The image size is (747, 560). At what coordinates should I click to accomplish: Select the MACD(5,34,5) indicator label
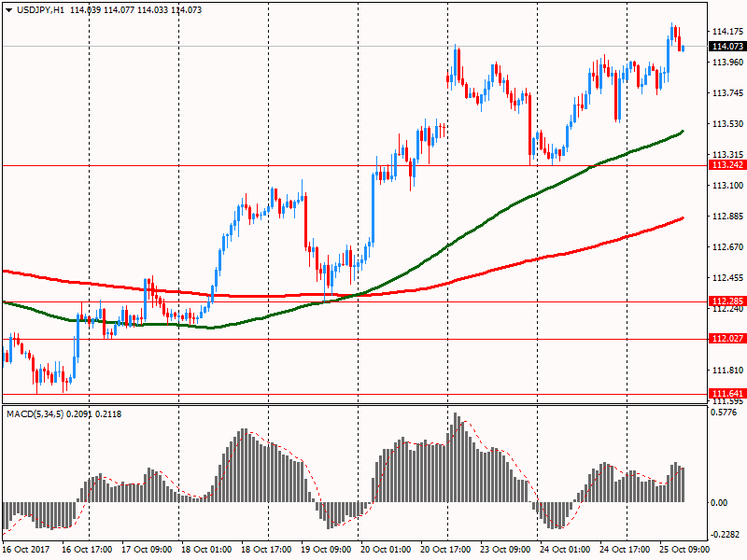point(63,413)
